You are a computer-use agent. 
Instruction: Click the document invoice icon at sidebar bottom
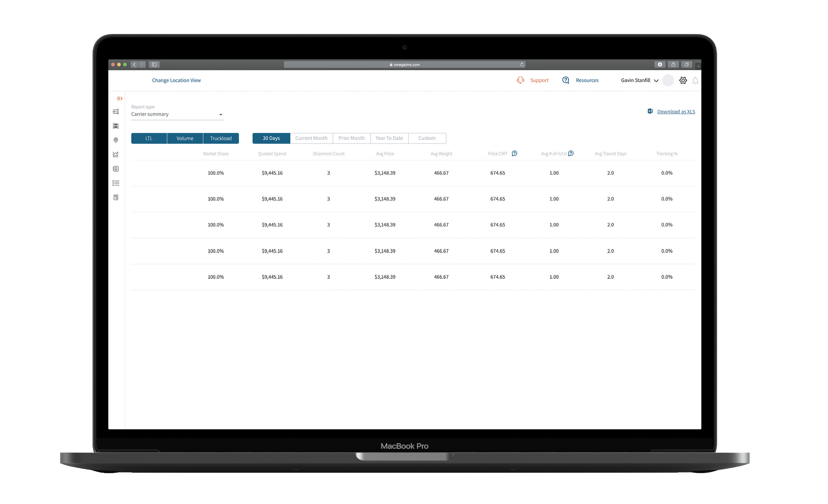click(x=116, y=197)
